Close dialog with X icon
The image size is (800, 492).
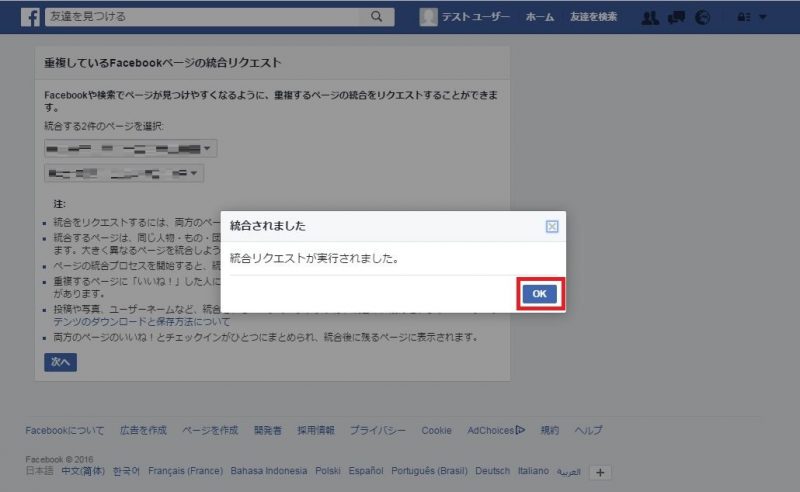tap(551, 226)
